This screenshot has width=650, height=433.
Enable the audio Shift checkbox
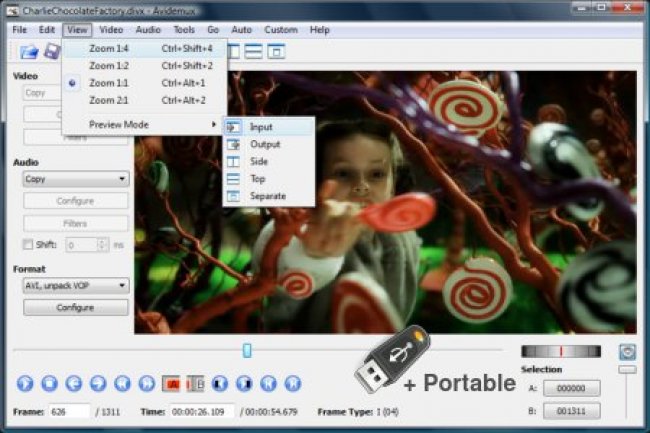click(28, 244)
